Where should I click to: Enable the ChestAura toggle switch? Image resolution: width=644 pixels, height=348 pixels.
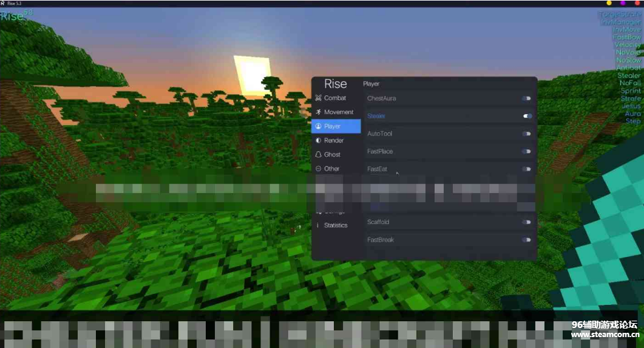(526, 98)
